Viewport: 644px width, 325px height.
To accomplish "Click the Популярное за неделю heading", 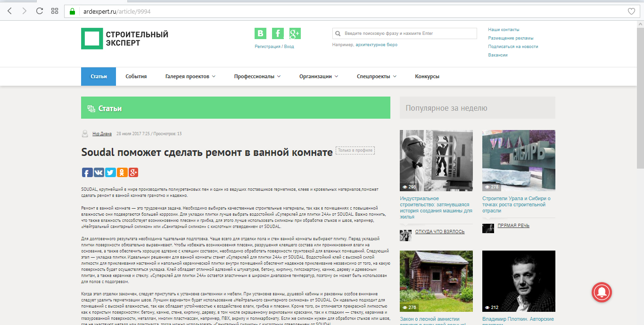I will (446, 108).
